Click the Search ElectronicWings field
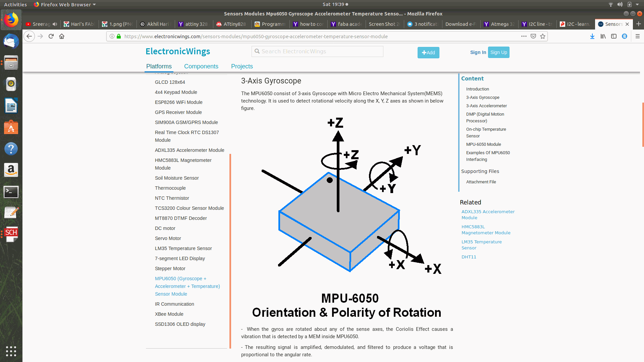 (317, 51)
